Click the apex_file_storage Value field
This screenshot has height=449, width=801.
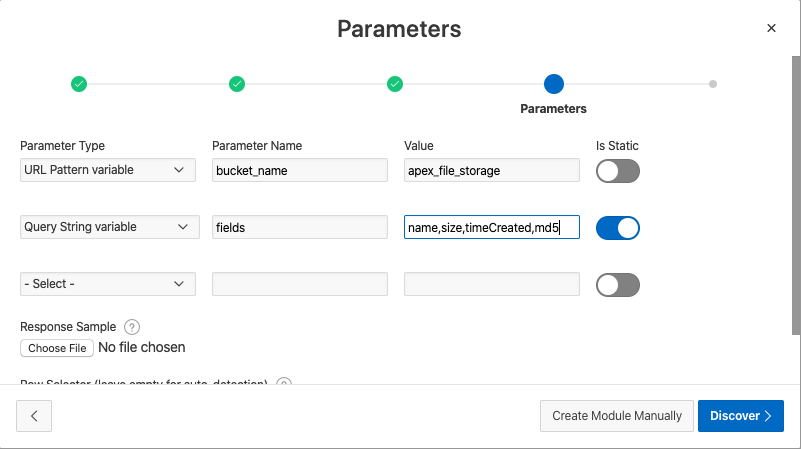tap(491, 170)
